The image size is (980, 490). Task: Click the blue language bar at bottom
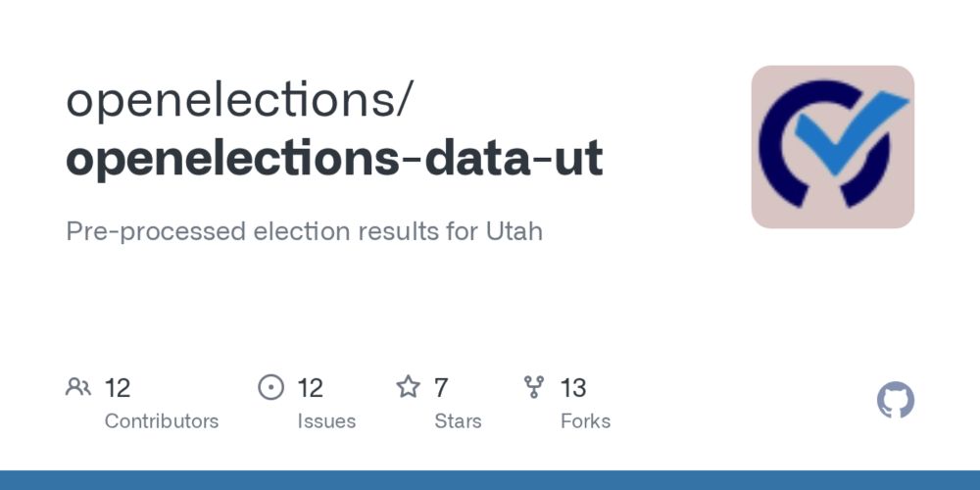(490, 480)
